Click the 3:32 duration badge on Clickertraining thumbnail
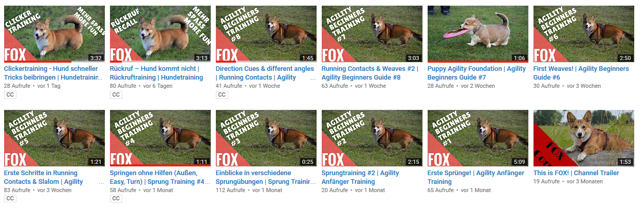This screenshot has height=208, width=644. point(96,58)
